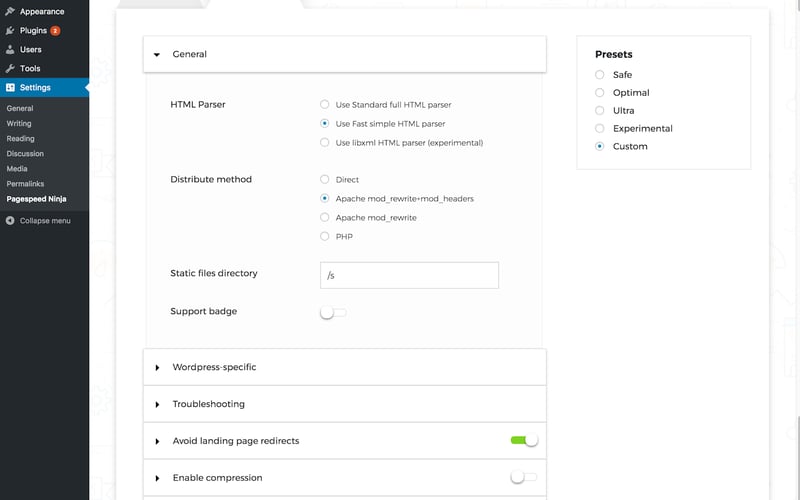Select the Optimal preset
The width and height of the screenshot is (800, 500).
click(x=599, y=92)
